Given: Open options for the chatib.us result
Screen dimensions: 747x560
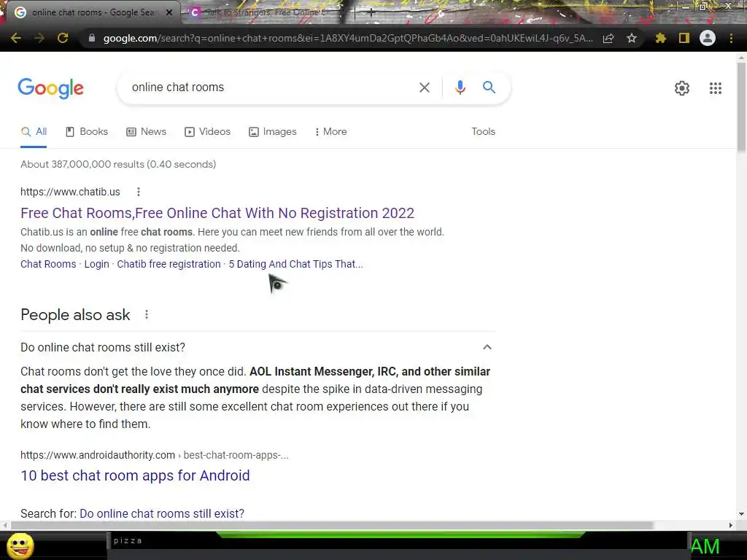Looking at the screenshot, I should tap(138, 192).
